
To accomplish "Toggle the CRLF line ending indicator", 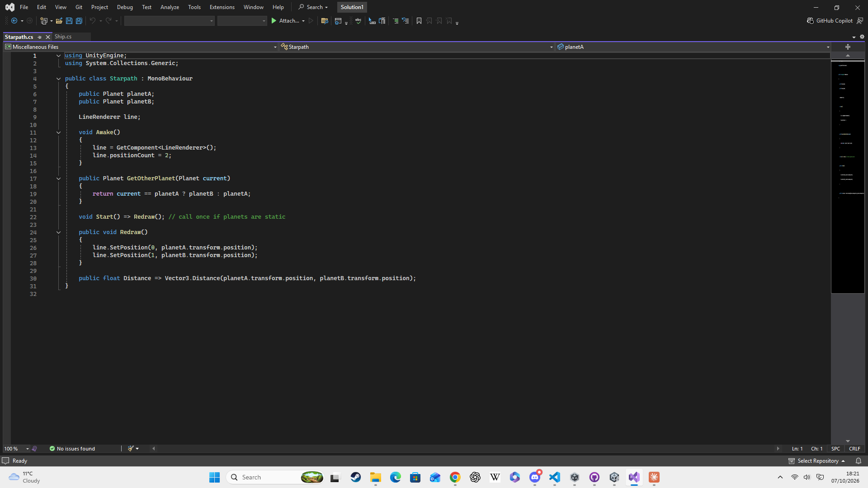I will point(854,449).
